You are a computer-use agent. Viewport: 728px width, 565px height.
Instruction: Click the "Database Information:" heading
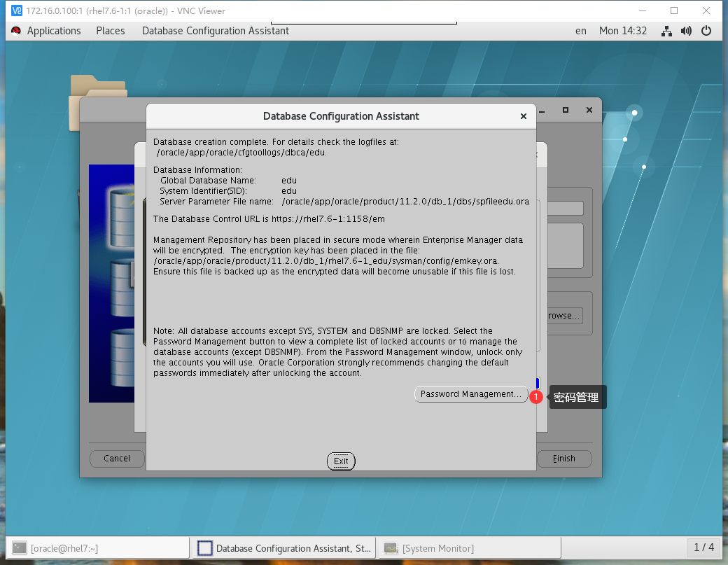(198, 170)
